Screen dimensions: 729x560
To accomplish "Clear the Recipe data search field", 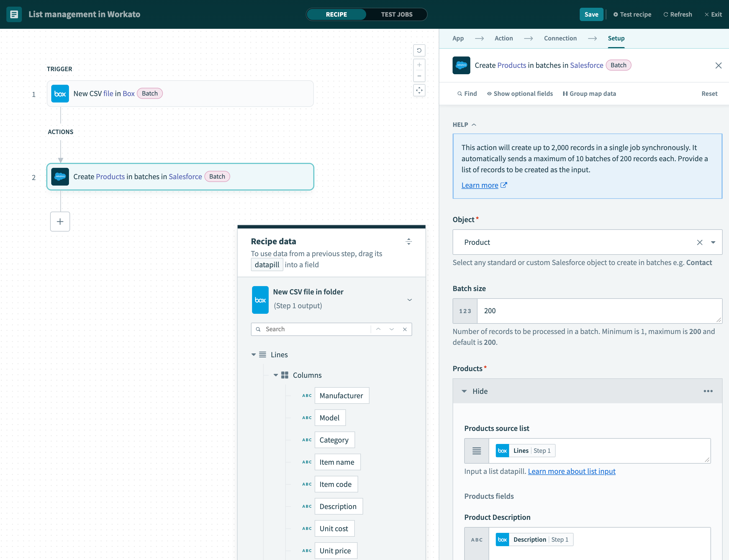I will pyautogui.click(x=405, y=329).
